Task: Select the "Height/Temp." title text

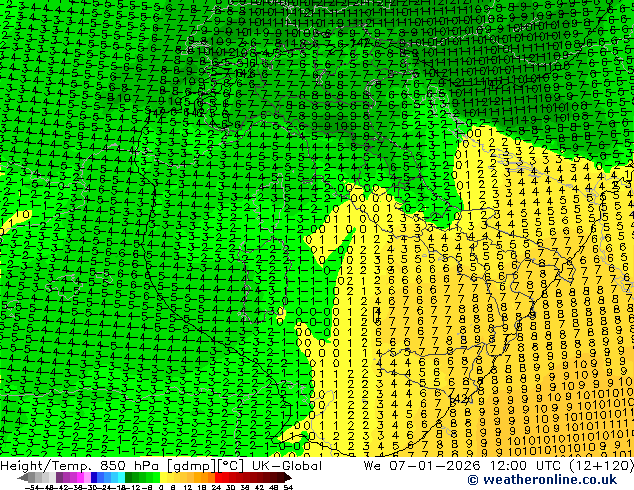Action: (45, 466)
